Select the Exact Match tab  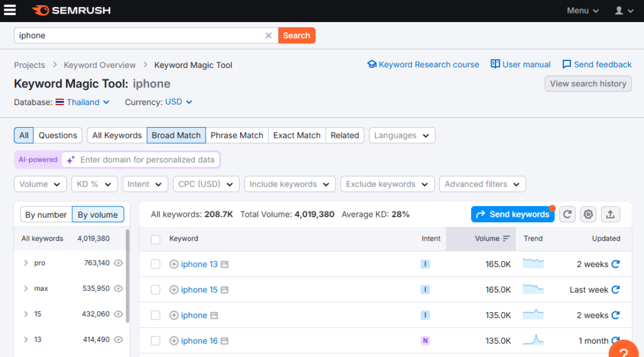click(297, 135)
